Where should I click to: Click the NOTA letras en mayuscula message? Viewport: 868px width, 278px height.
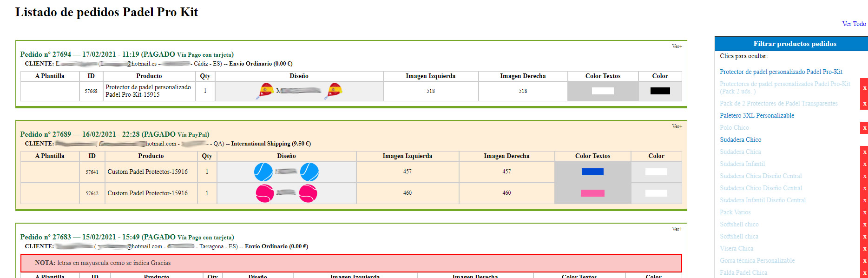click(x=351, y=263)
